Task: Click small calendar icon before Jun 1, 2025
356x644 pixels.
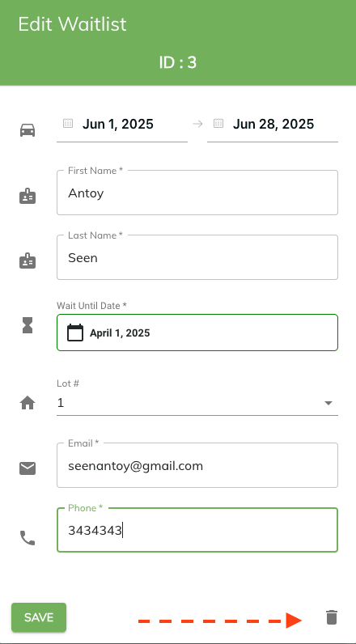Action: coord(68,123)
